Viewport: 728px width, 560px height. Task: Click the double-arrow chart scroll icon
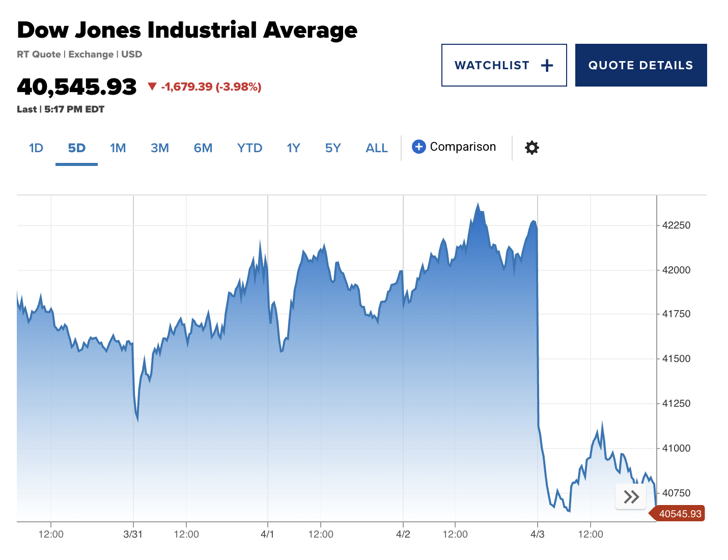point(631,496)
